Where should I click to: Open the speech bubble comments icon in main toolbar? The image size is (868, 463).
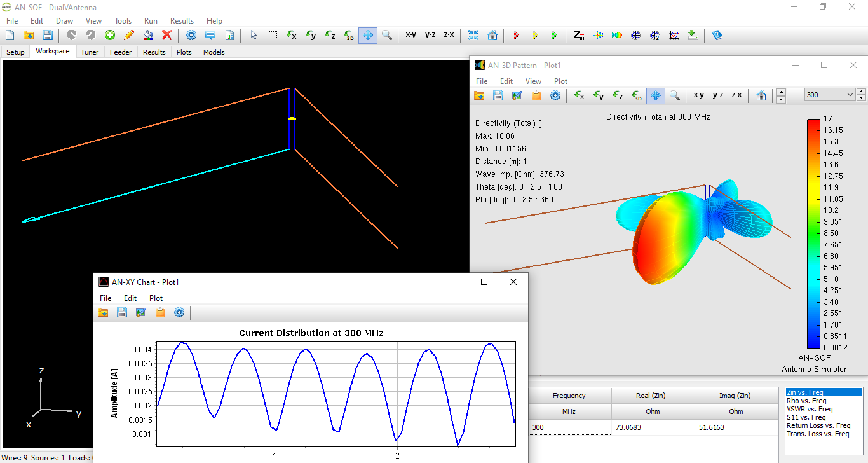click(210, 36)
